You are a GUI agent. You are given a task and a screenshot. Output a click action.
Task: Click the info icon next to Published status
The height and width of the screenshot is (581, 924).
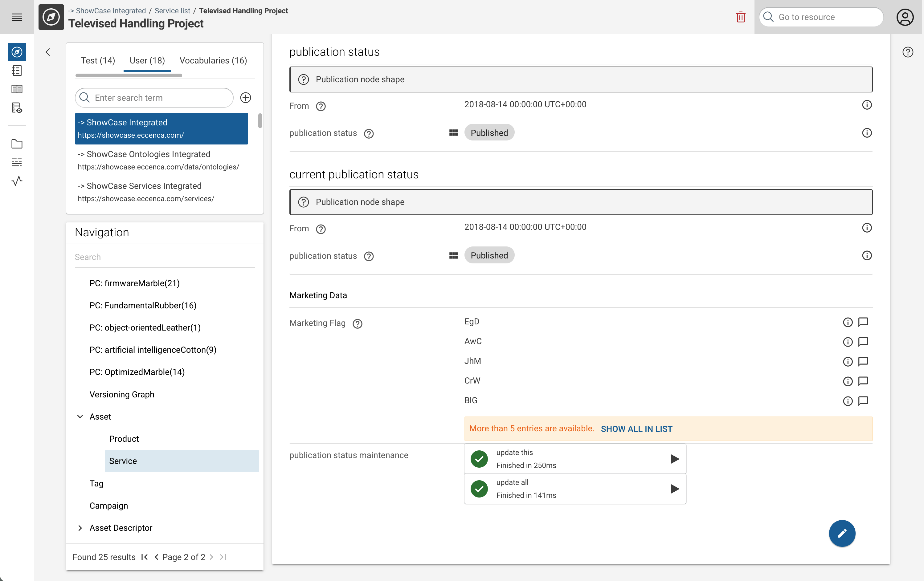click(x=867, y=133)
